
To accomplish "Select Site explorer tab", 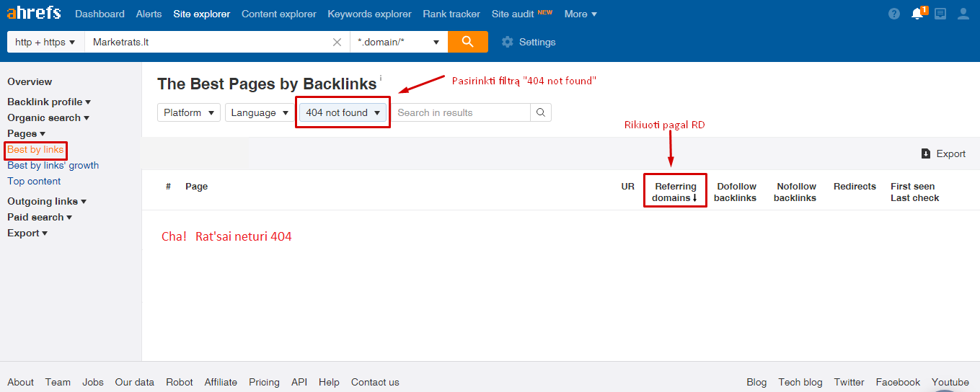I will coord(202,14).
